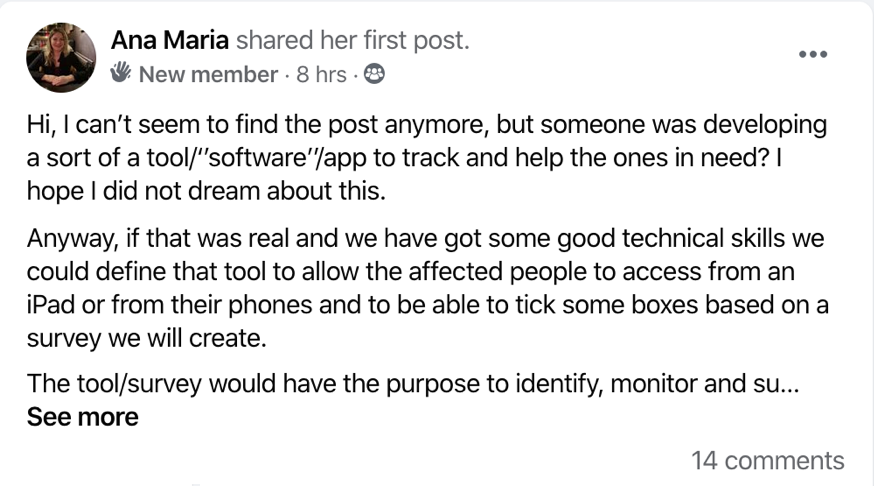Screen dimensions: 874x486
Task: Click the Ana Maria name link
Action: [170, 40]
